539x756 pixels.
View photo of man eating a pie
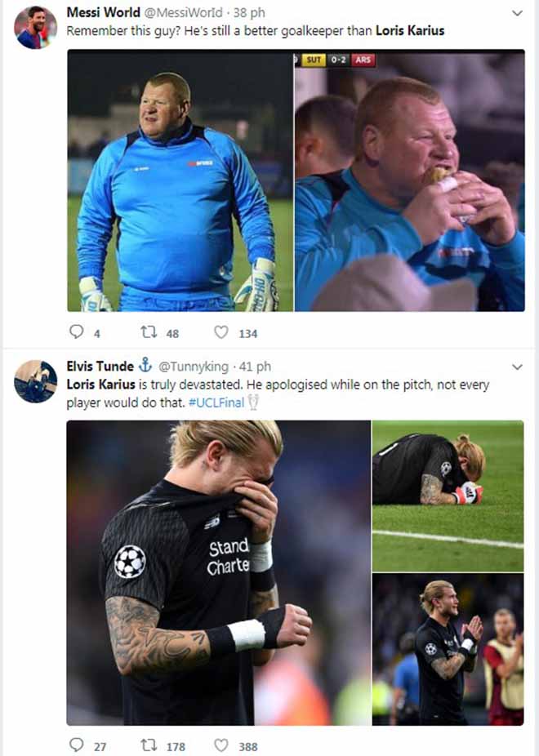click(x=409, y=180)
